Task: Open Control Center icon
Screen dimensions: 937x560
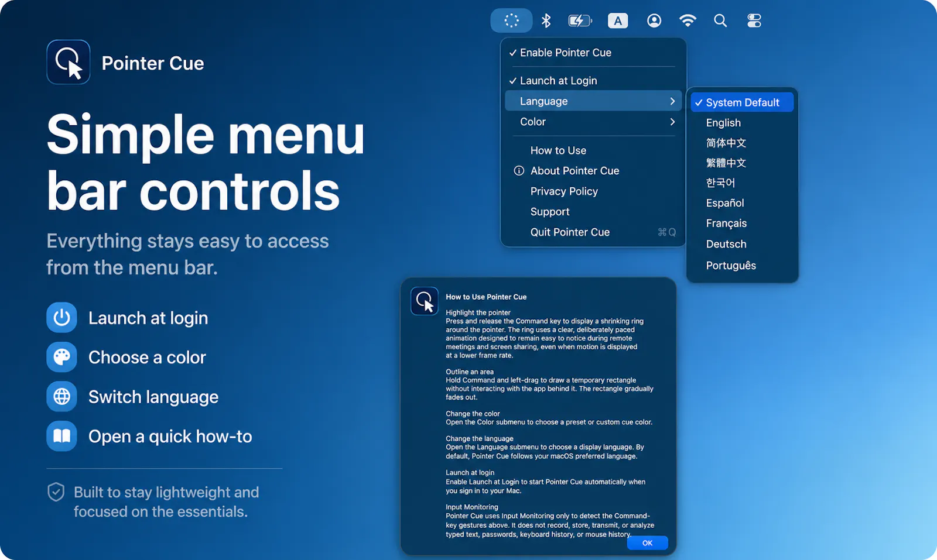Action: tap(754, 20)
